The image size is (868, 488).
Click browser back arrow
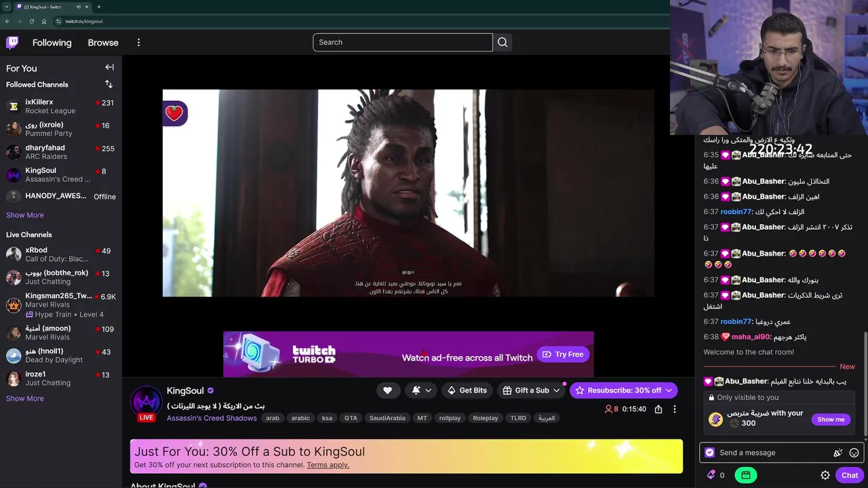point(7,21)
